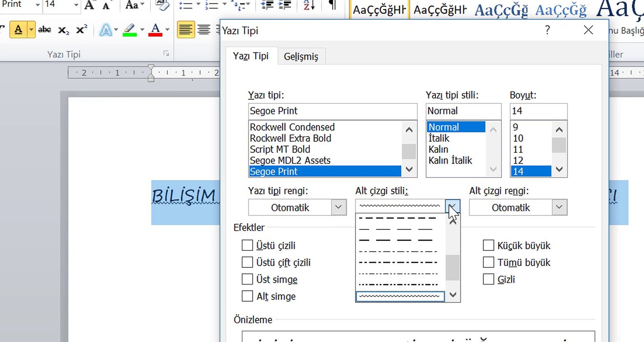
Task: Choose Script MT Bold in font list
Action: pyautogui.click(x=280, y=149)
